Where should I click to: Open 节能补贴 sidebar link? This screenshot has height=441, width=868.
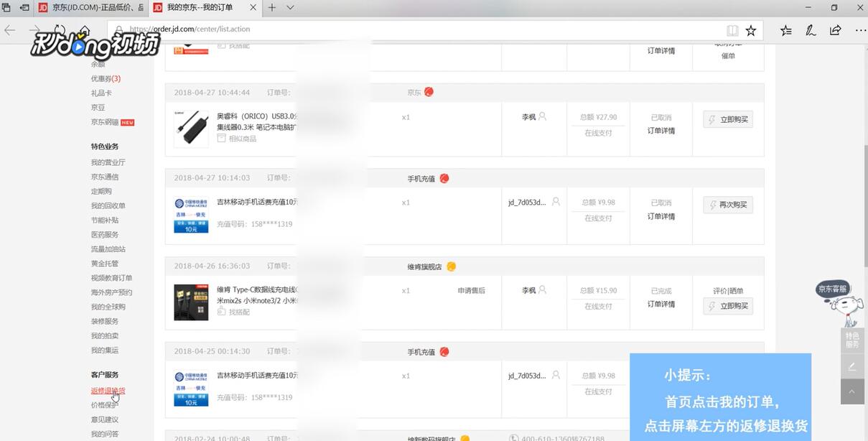(105, 220)
